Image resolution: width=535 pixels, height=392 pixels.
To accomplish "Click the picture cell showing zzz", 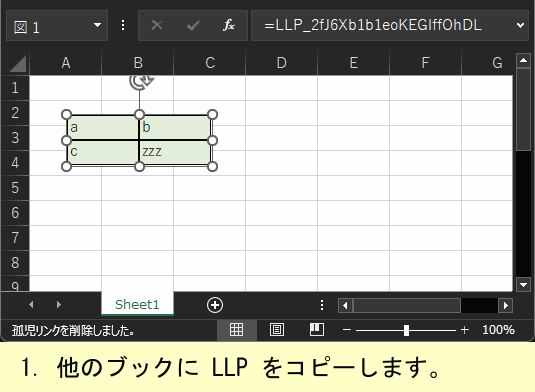I will coord(175,152).
